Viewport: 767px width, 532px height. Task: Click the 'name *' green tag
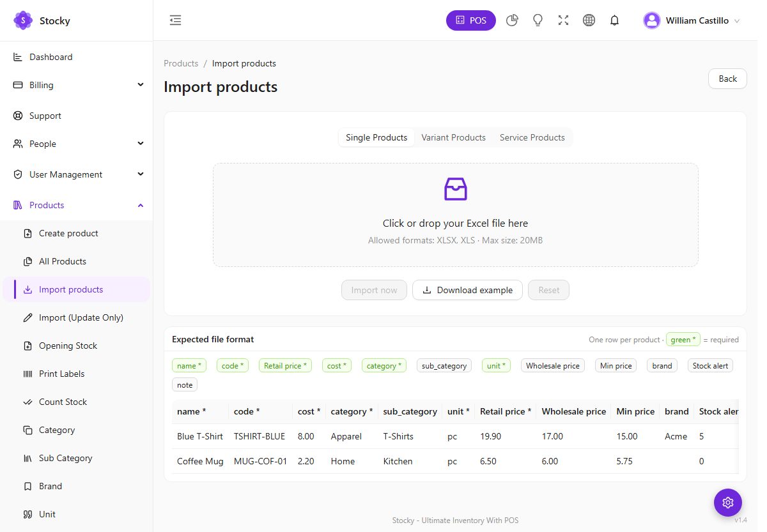[189, 366]
